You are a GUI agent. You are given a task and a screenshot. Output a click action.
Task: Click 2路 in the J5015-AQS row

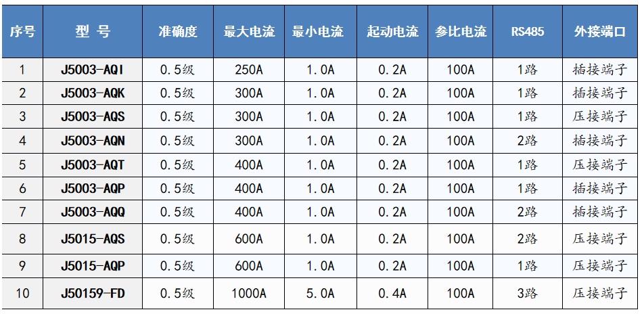pos(528,239)
